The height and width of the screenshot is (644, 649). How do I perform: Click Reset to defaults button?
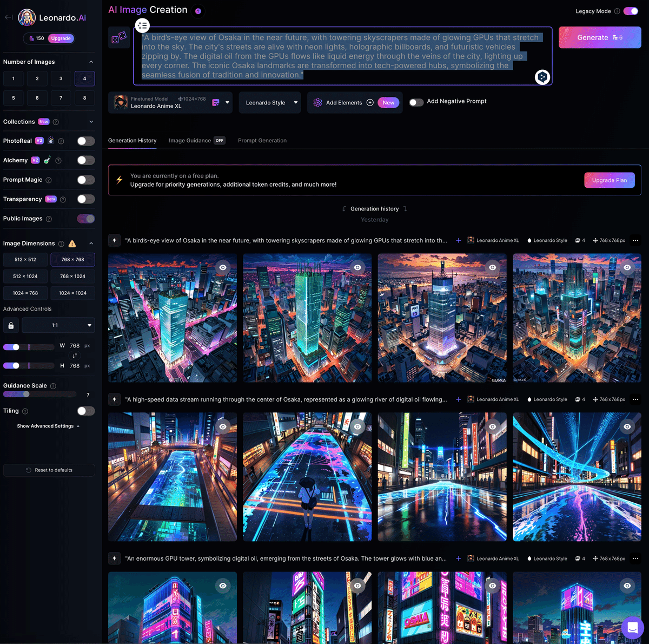[49, 470]
